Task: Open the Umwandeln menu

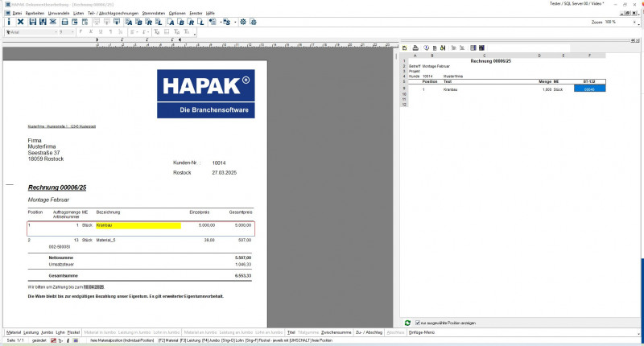Action: 59,13
